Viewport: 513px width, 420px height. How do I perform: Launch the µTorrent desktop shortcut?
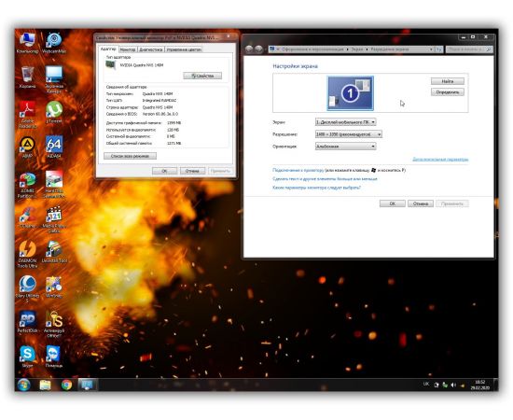[54, 112]
